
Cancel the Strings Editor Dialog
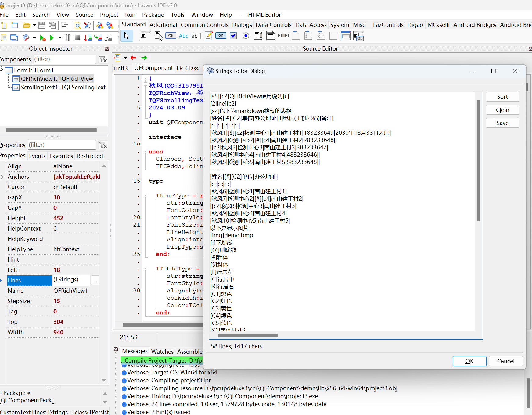505,361
